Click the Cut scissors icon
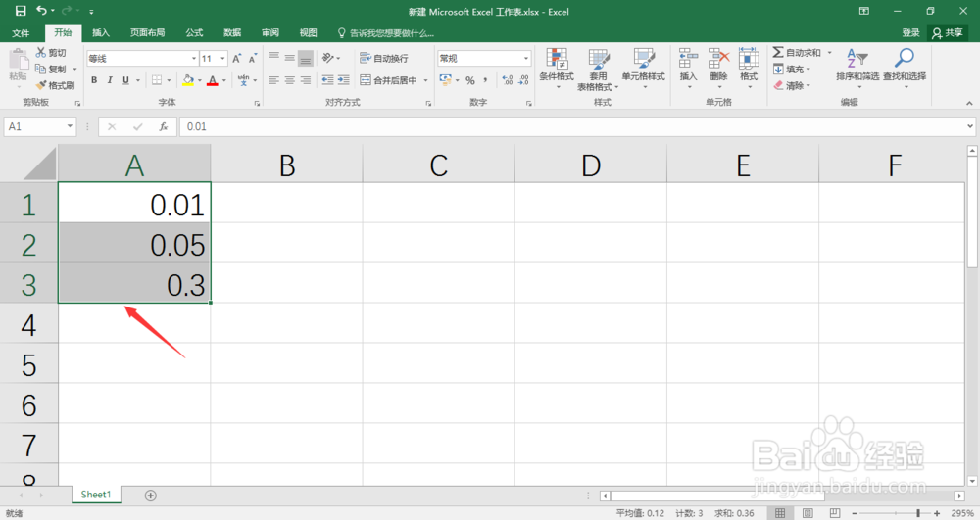 click(41, 53)
